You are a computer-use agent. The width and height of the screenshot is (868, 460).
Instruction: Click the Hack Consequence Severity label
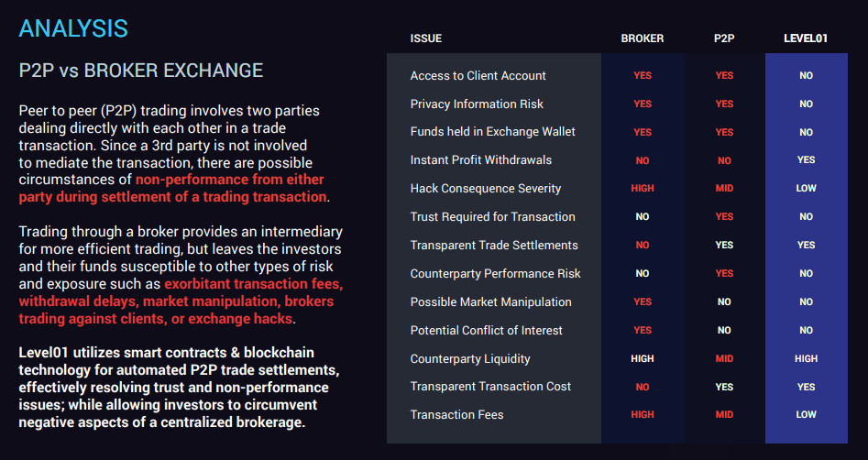486,188
